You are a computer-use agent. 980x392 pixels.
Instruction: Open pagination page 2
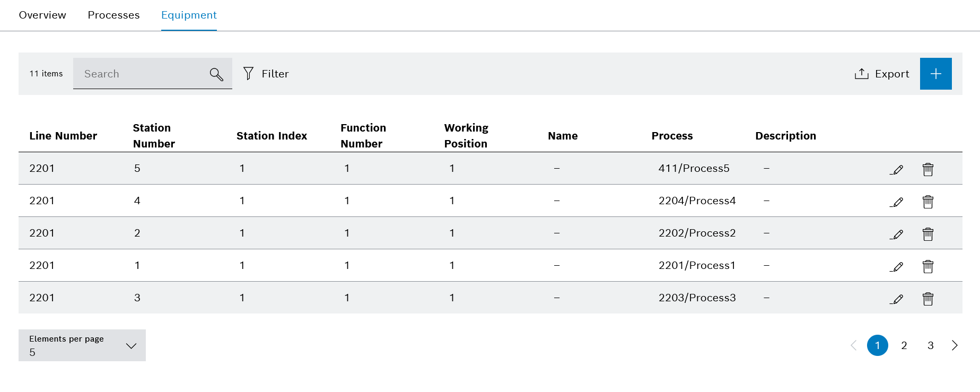pyautogui.click(x=904, y=345)
